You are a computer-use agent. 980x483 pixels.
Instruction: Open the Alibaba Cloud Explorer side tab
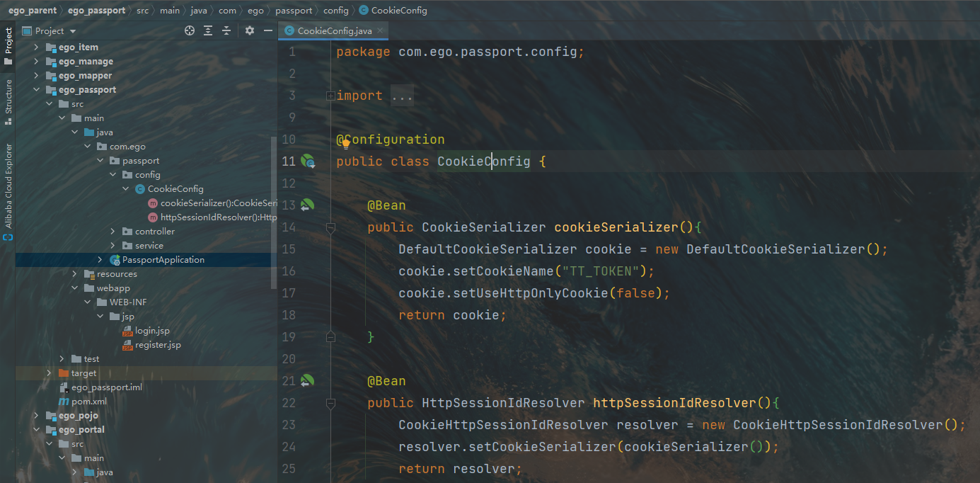click(x=8, y=191)
